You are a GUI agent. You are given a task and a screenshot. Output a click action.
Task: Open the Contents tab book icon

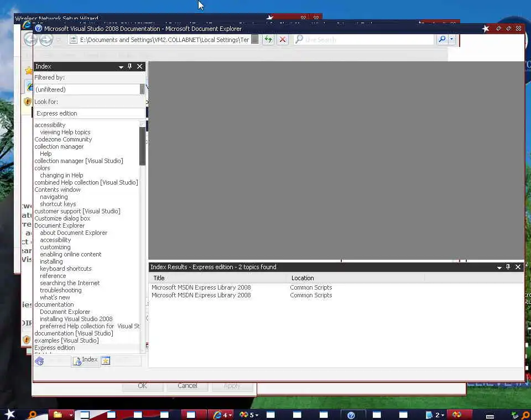39,361
